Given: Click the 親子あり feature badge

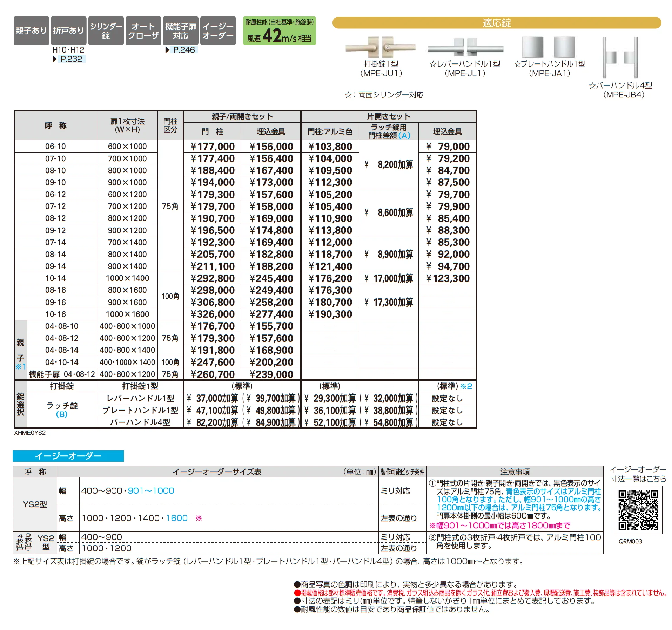Looking at the screenshot, I should [x=31, y=31].
